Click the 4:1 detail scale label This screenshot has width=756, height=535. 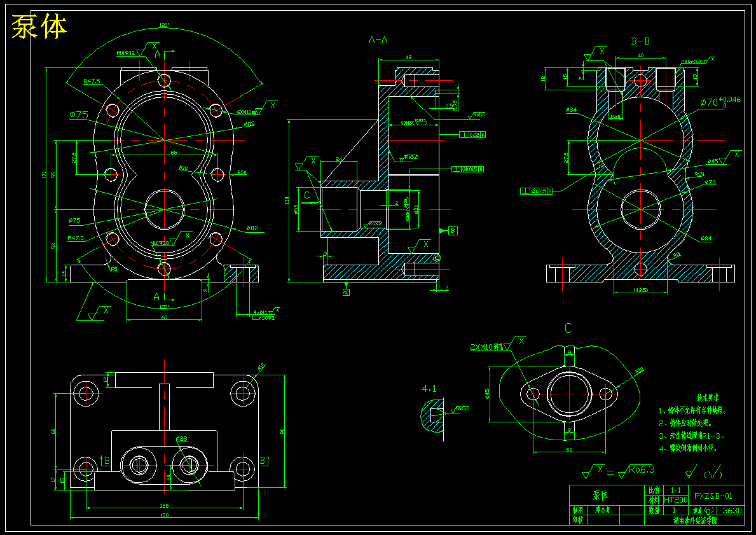[x=430, y=389]
